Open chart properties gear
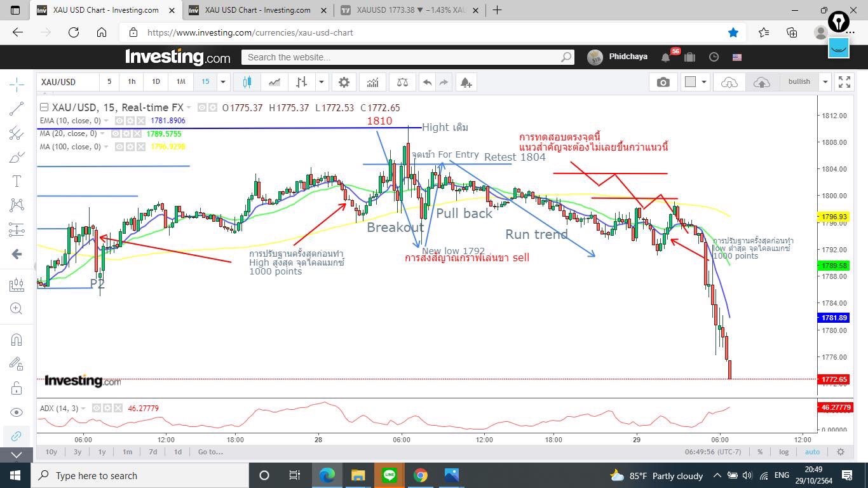This screenshot has width=868, height=488. point(344,82)
